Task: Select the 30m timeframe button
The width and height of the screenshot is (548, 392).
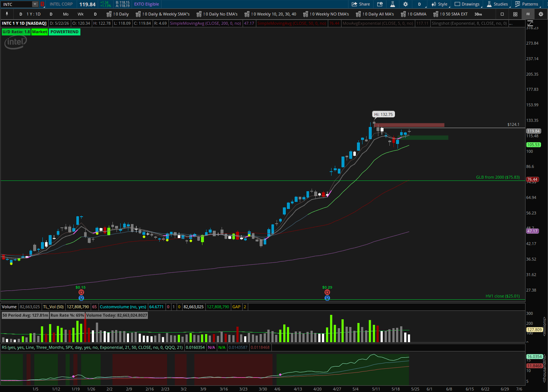Action: pos(478,14)
